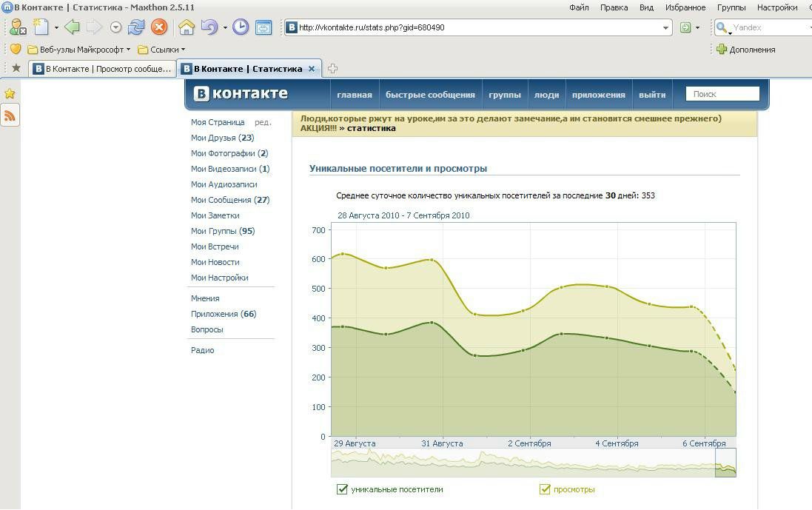Click the yellow star favorites sidebar icon
812x510 pixels.
(10, 94)
